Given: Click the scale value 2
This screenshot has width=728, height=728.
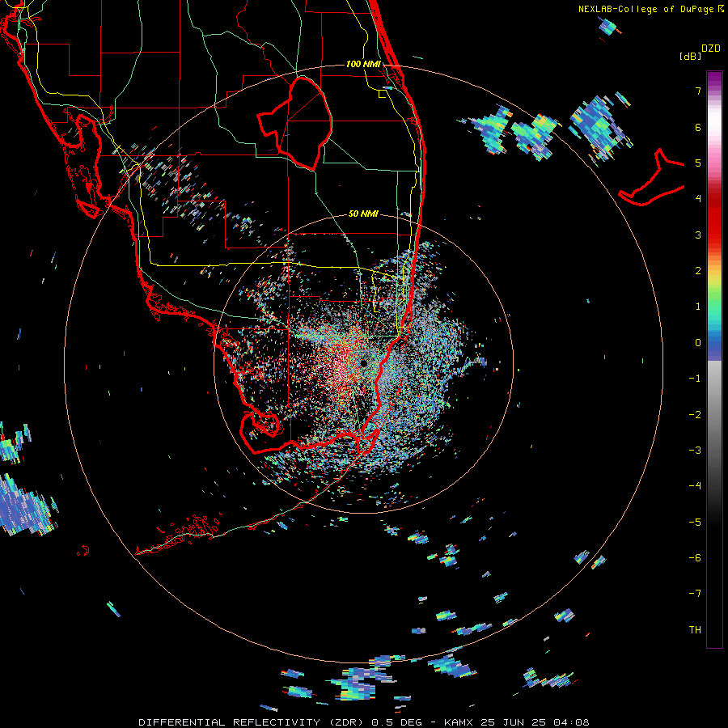Looking at the screenshot, I should pyautogui.click(x=698, y=271).
